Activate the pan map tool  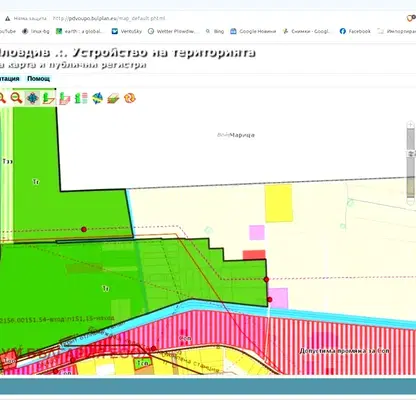click(32, 98)
